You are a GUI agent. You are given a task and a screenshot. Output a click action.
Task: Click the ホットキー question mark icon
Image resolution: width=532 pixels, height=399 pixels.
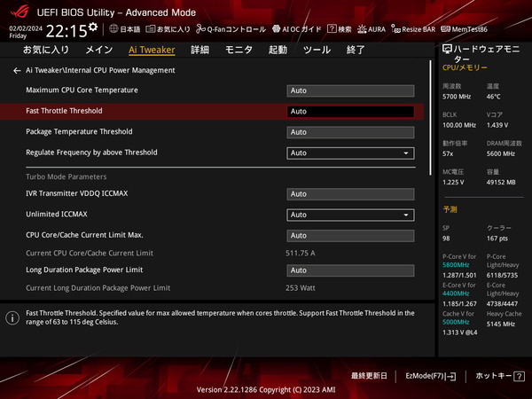point(519,376)
